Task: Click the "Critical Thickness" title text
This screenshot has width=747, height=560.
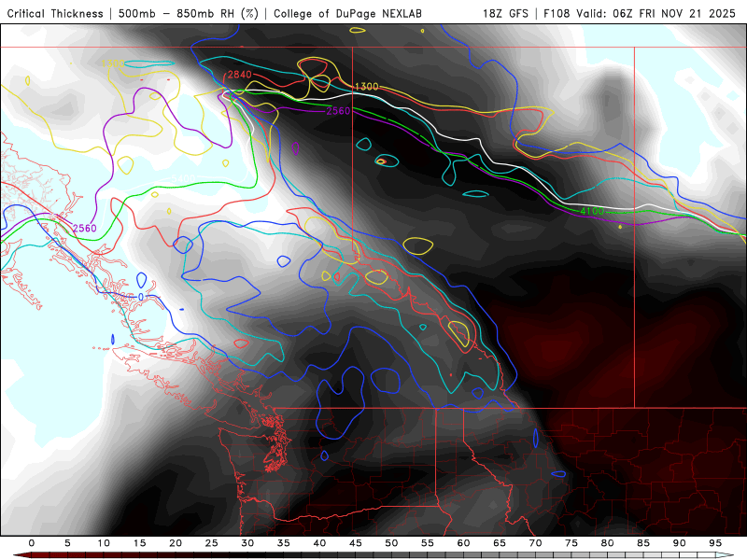Action: [55, 13]
